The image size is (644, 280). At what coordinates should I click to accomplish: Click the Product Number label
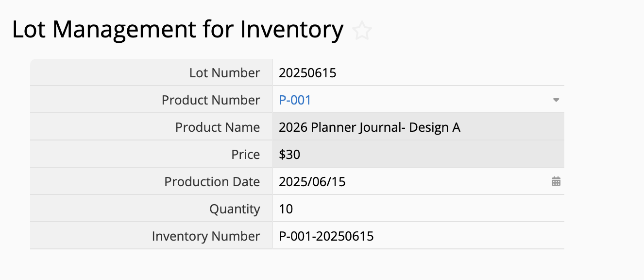tap(211, 100)
